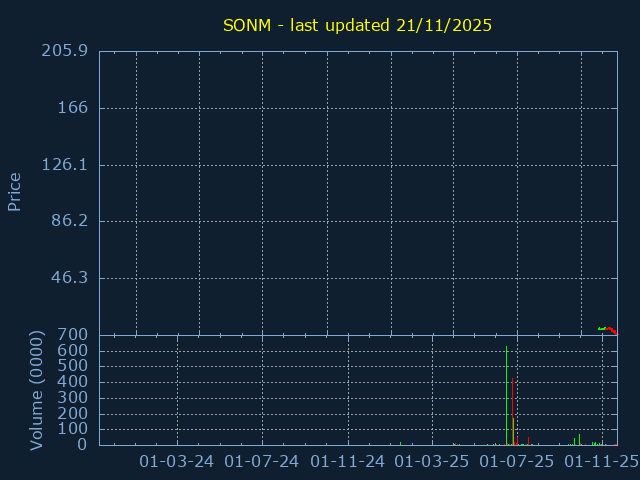Image resolution: width=640 pixels, height=480 pixels.
Task: Click the red price line segment
Action: [x=612, y=330]
